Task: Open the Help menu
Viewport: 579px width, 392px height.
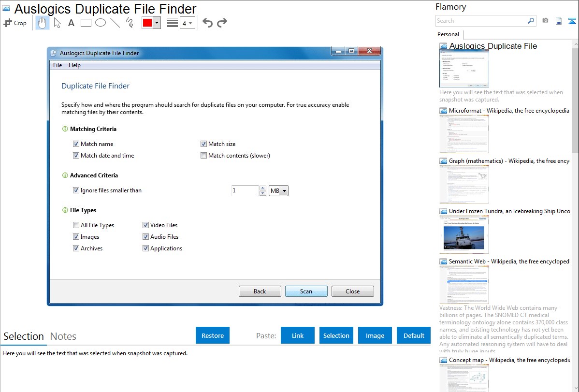Action: coord(74,65)
